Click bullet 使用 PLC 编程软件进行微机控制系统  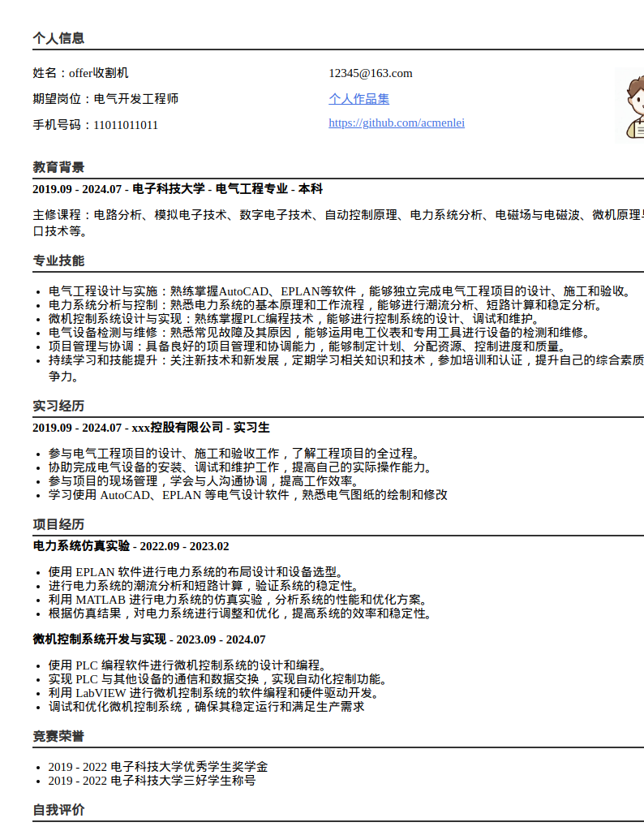point(188,665)
